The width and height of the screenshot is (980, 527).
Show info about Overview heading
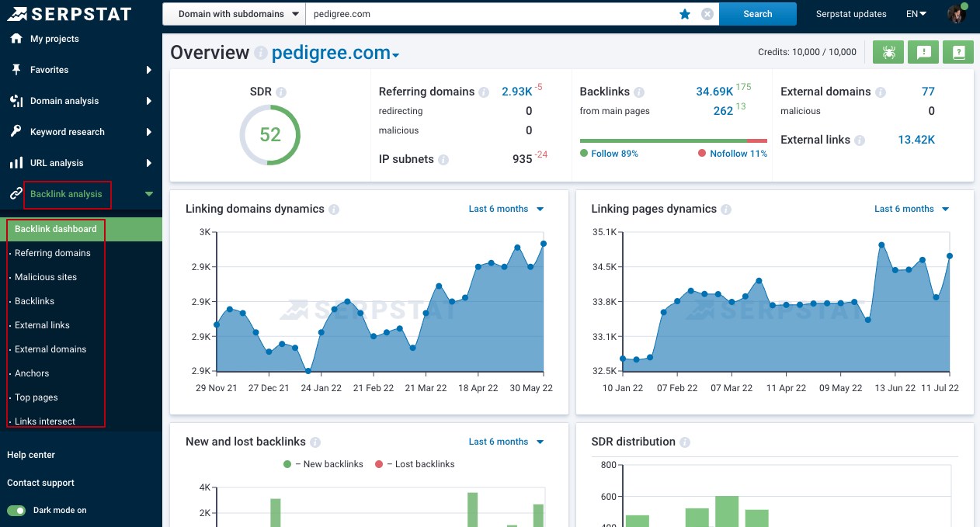click(261, 54)
